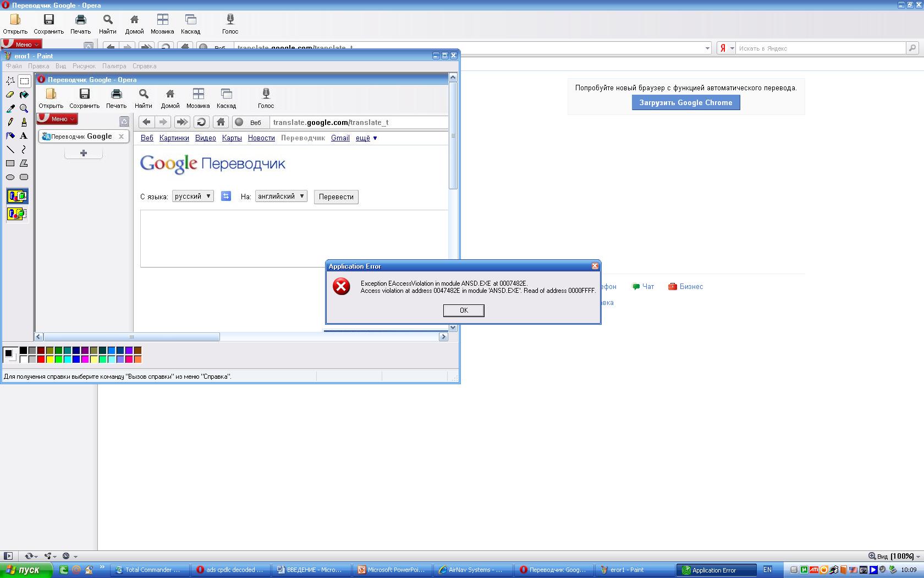Click the down arrow of Paint's vertical scrollbar

453,328
